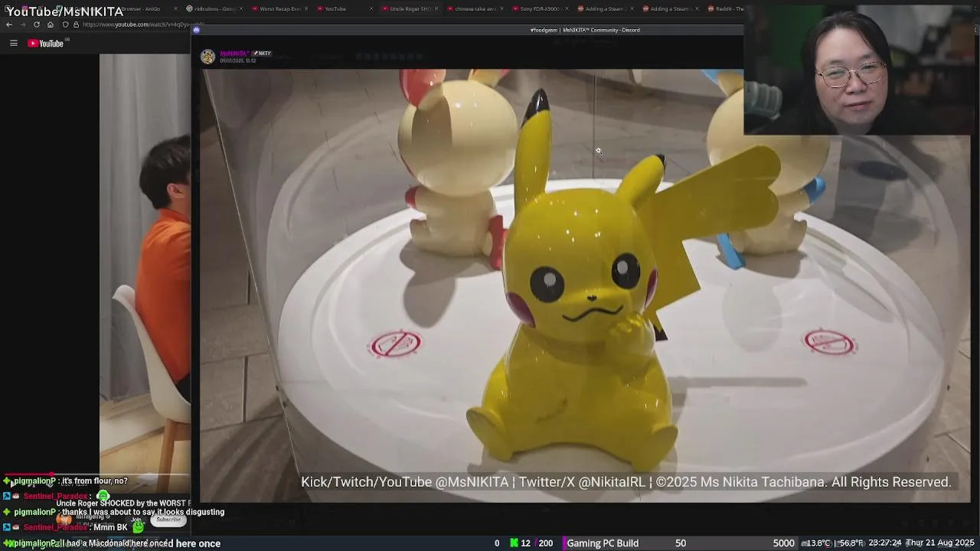Click the browser forward arrow

pos(23,24)
